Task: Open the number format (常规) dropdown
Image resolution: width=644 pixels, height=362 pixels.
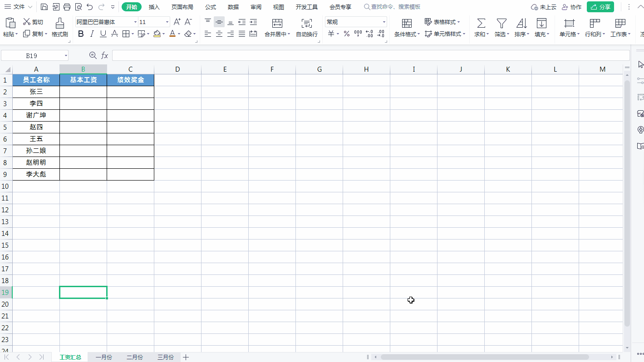Action: 384,22
